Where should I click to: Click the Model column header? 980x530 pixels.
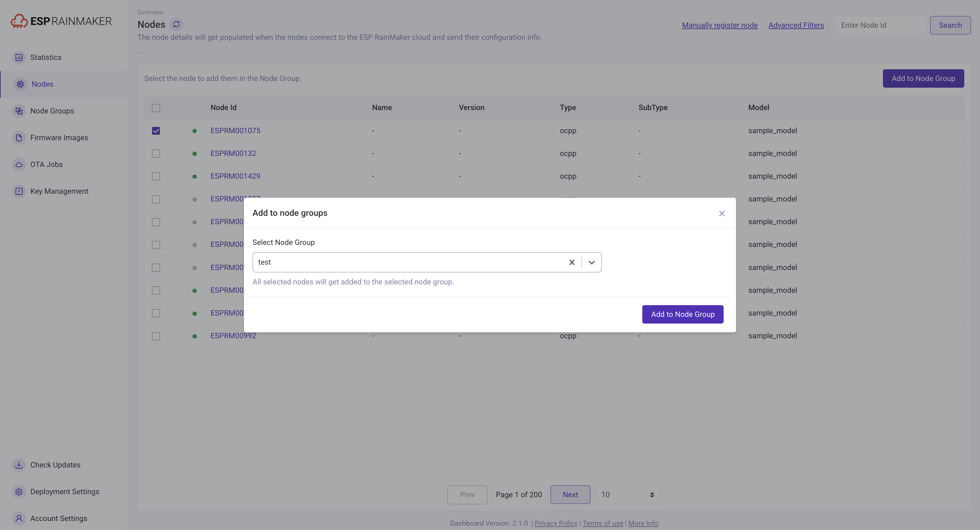click(758, 108)
